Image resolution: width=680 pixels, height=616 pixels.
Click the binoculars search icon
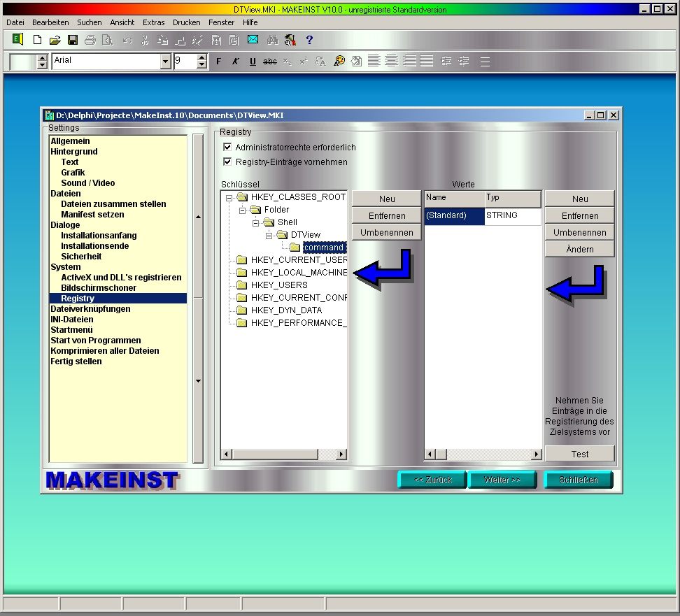pyautogui.click(x=272, y=41)
